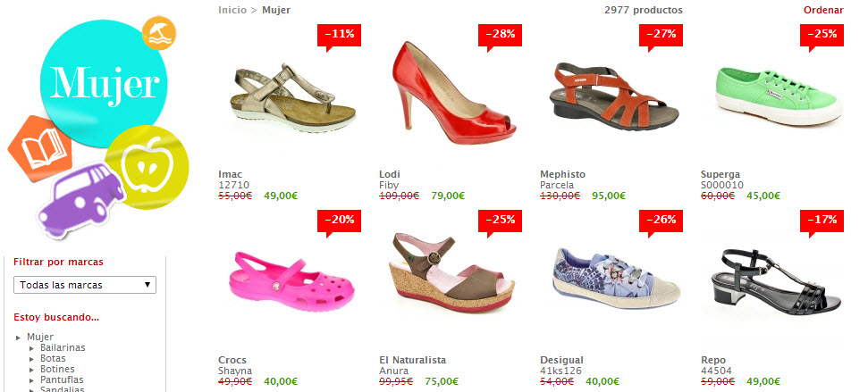Click the Mephisto brand name link
This screenshot has height=392, width=868.
click(x=562, y=174)
